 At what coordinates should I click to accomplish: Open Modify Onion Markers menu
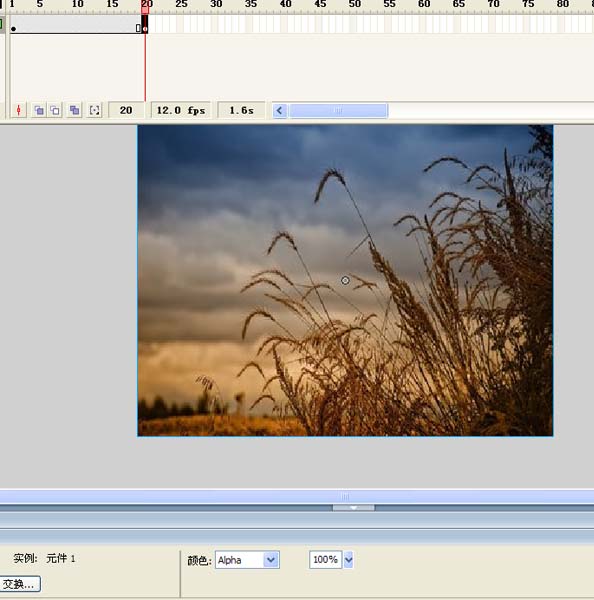pyautogui.click(x=94, y=111)
